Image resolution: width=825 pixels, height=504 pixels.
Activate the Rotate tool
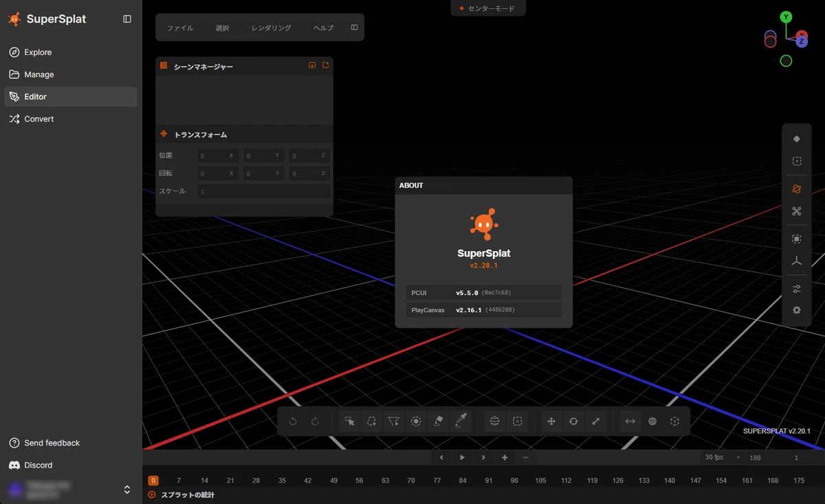click(x=573, y=421)
